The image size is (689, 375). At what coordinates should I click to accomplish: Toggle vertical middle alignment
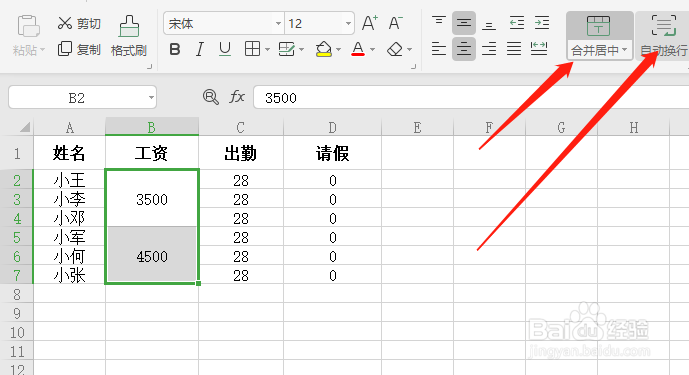(464, 23)
